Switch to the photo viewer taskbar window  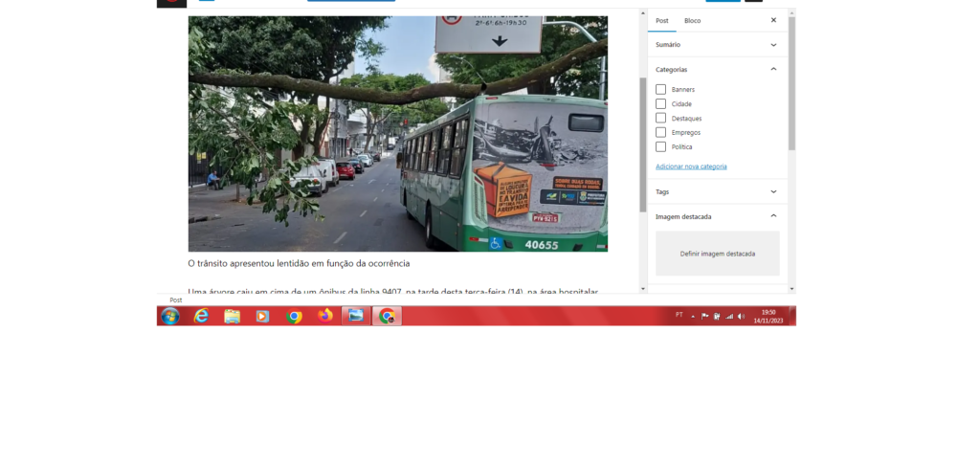356,316
